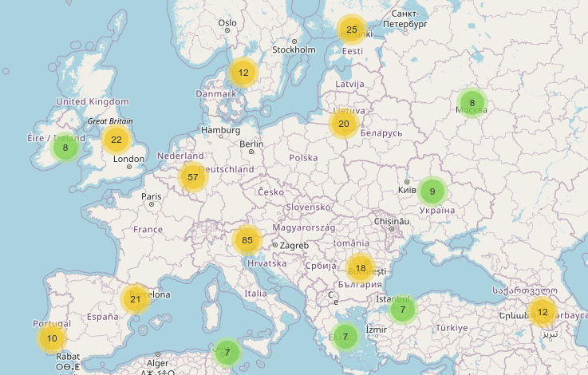Select the Italia label
The height and width of the screenshot is (375, 588).
256,294
